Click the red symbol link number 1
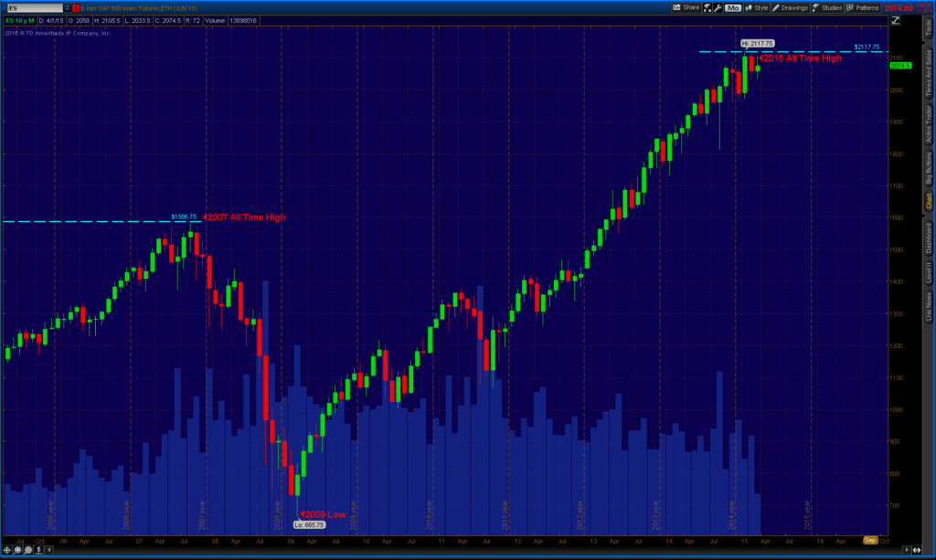The width and height of the screenshot is (936, 560). [x=76, y=8]
